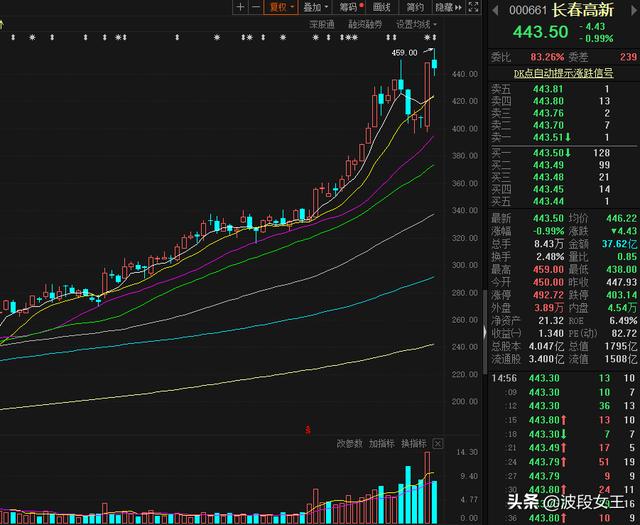
Task: Click 换指标 to change indicator
Action: point(413,443)
